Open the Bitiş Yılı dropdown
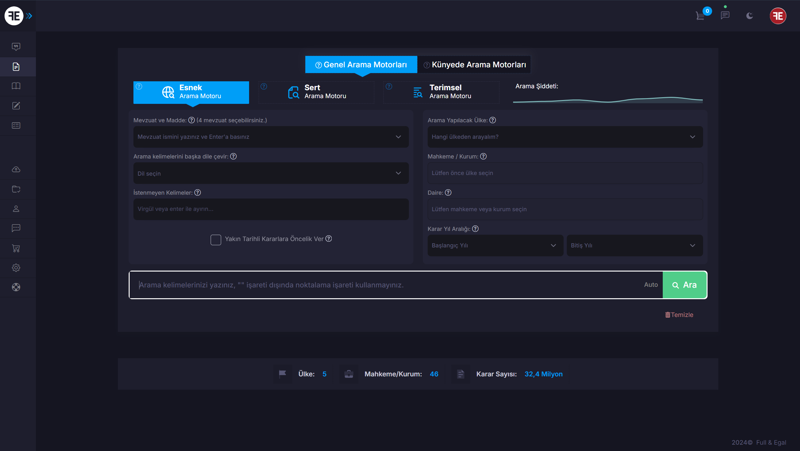This screenshot has width=800, height=451. click(633, 245)
